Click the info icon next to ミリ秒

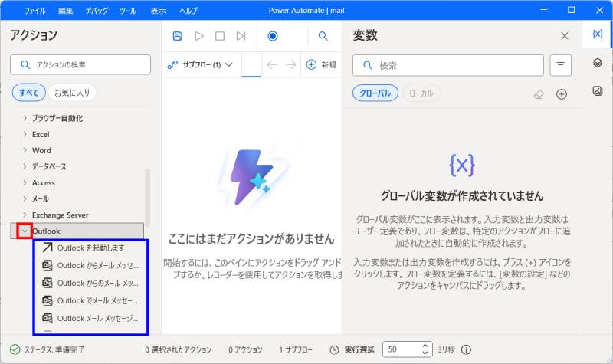[466, 349]
